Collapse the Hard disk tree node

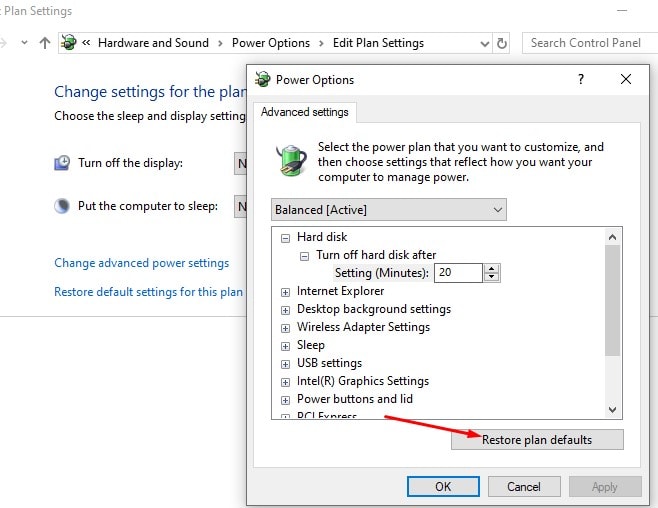(x=285, y=238)
